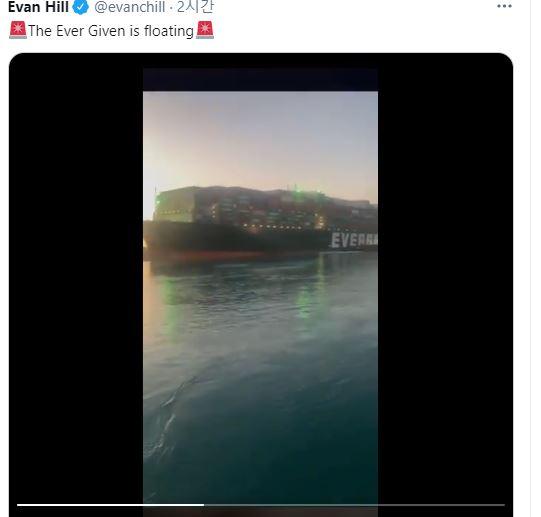Image resolution: width=541 pixels, height=517 pixels.
Task: Open Evan Hill's profile name link
Action: click(x=38, y=7)
